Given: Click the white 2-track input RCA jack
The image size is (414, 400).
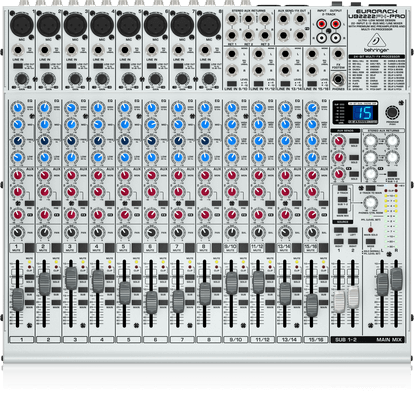Looking at the screenshot, I should pos(321,38).
